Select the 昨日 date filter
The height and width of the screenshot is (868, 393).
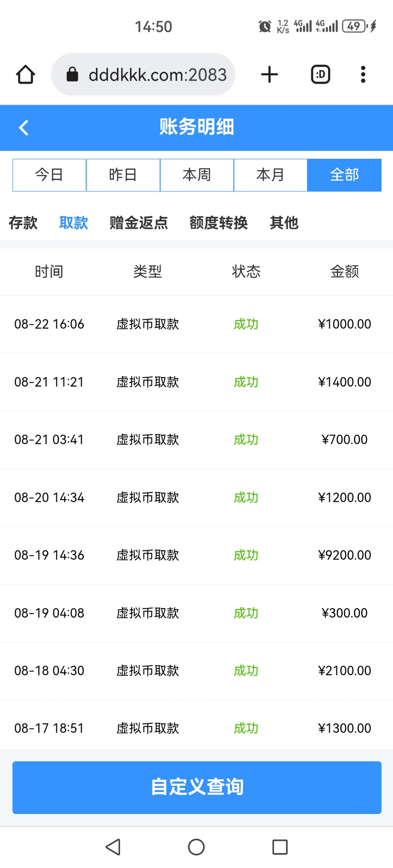(x=123, y=175)
